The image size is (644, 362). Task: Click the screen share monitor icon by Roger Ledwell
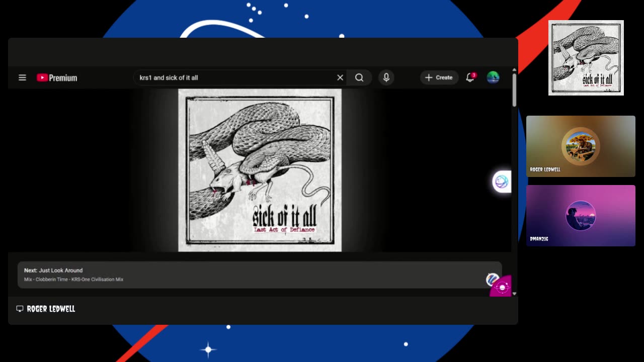(x=20, y=309)
